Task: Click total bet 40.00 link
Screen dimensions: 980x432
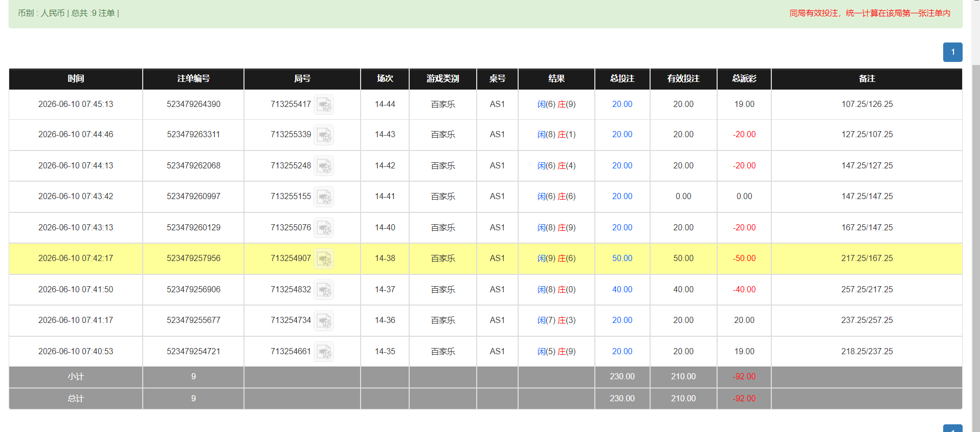Action: coord(622,289)
